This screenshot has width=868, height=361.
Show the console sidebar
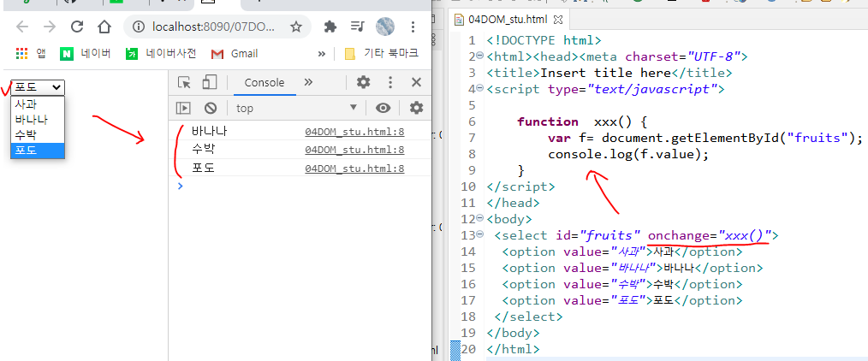[x=183, y=108]
